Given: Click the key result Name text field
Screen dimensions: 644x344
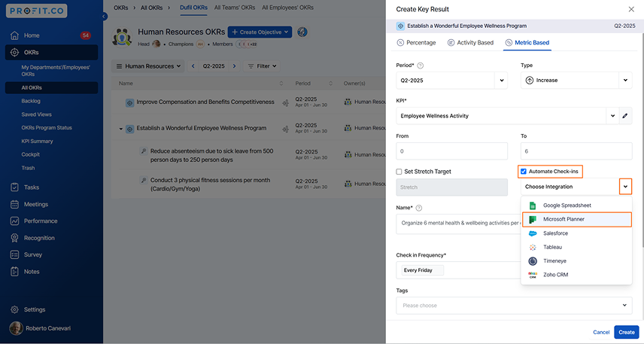Looking at the screenshot, I should (458, 223).
